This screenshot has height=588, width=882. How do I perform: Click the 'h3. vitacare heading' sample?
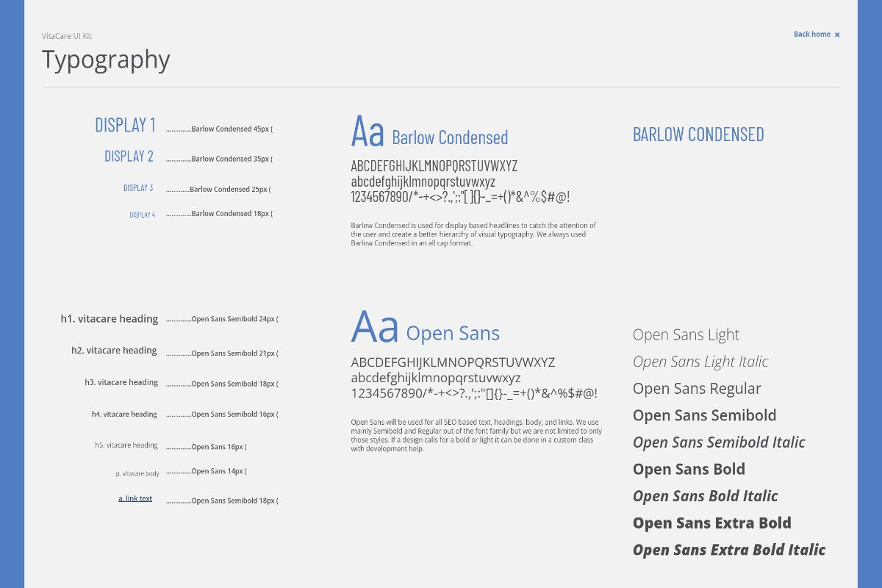click(x=121, y=382)
